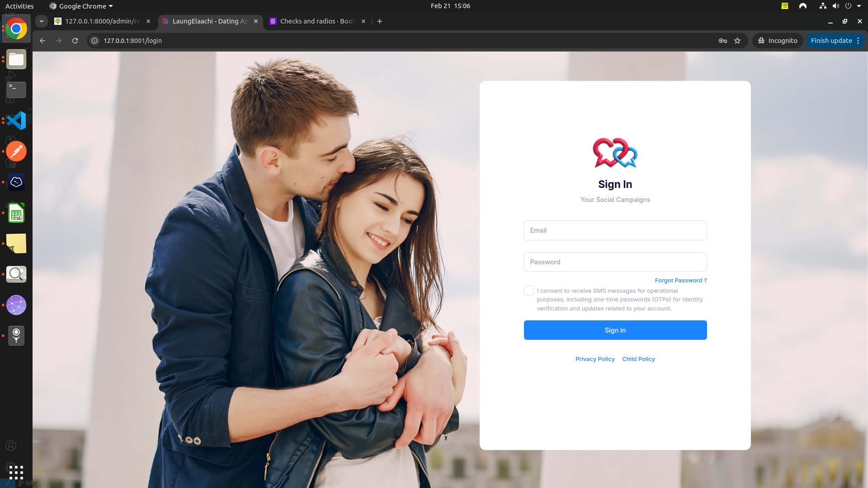This screenshot has height=488, width=868.
Task: Open the dark blue cloud app icon in dock
Action: point(16,182)
